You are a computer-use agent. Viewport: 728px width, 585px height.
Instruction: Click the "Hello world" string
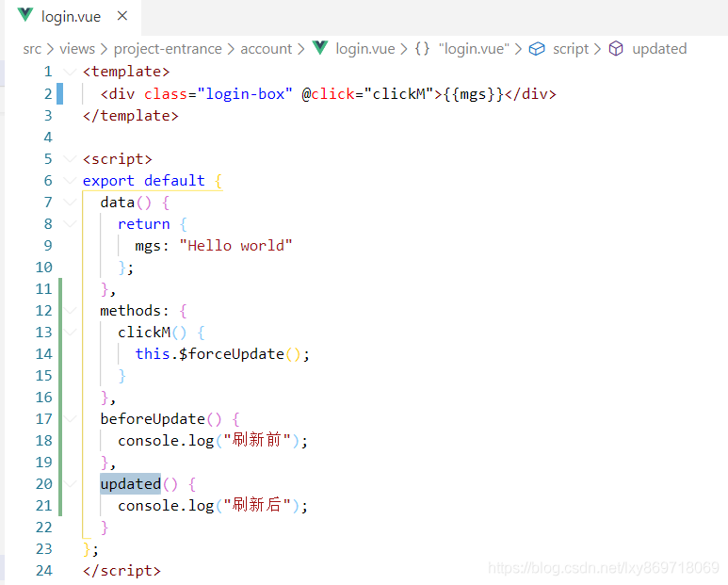pos(235,245)
